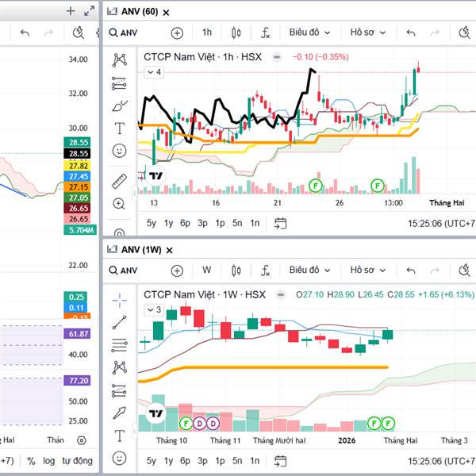476x476 pixels.
Task: Redo action in ANV (60) toolbar
Action: point(435,33)
